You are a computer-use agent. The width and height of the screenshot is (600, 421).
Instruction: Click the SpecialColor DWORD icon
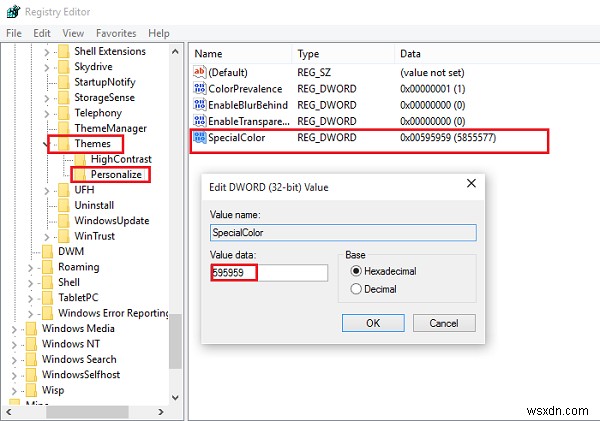tap(199, 137)
